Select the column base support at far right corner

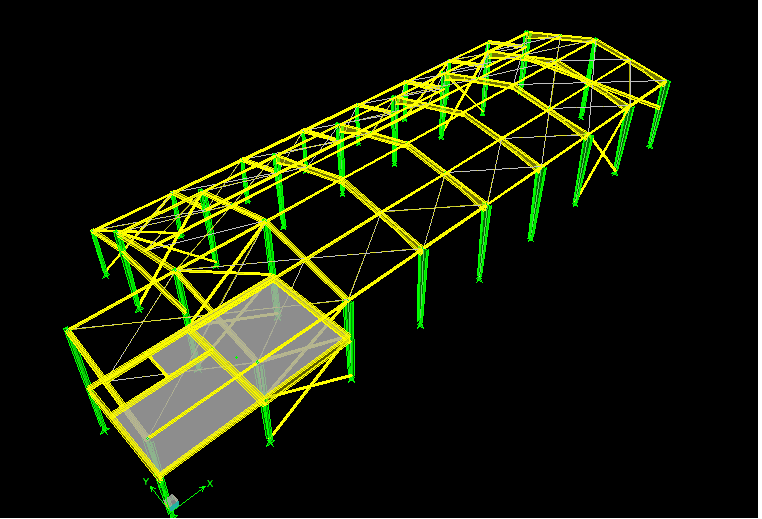(x=650, y=146)
